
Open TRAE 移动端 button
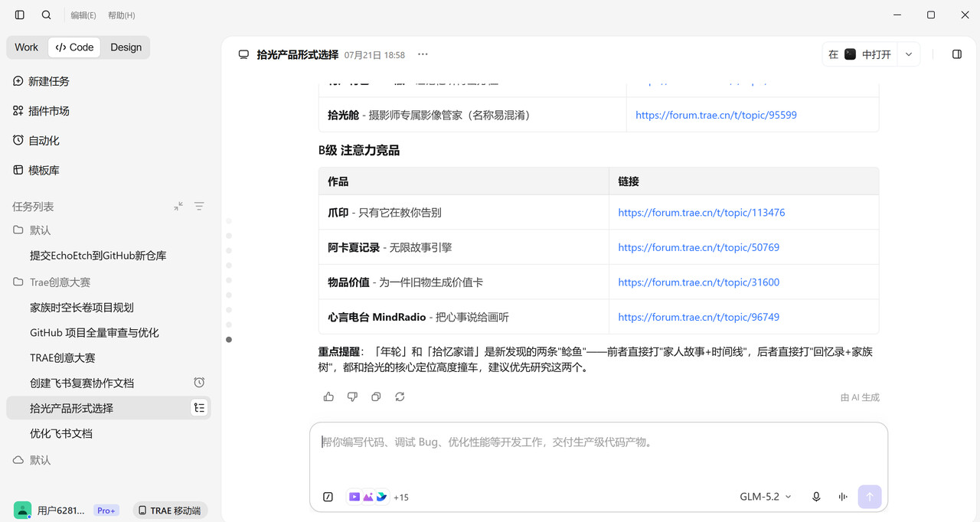[x=170, y=511]
